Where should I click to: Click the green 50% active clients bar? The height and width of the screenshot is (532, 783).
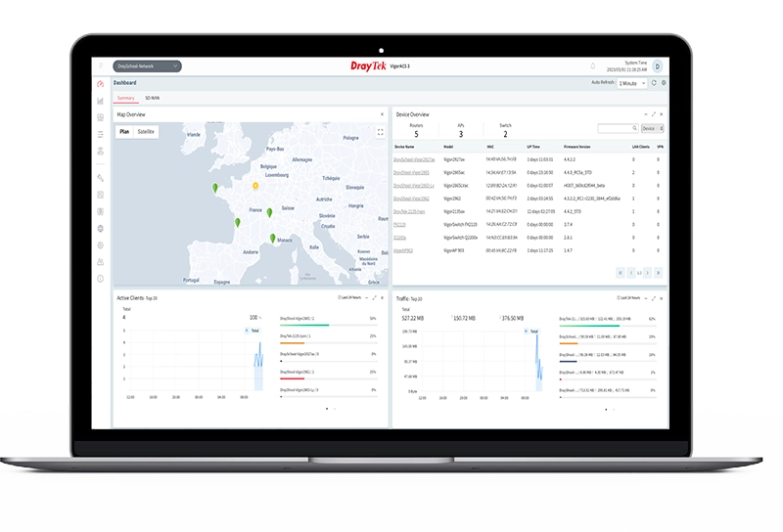(x=304, y=325)
